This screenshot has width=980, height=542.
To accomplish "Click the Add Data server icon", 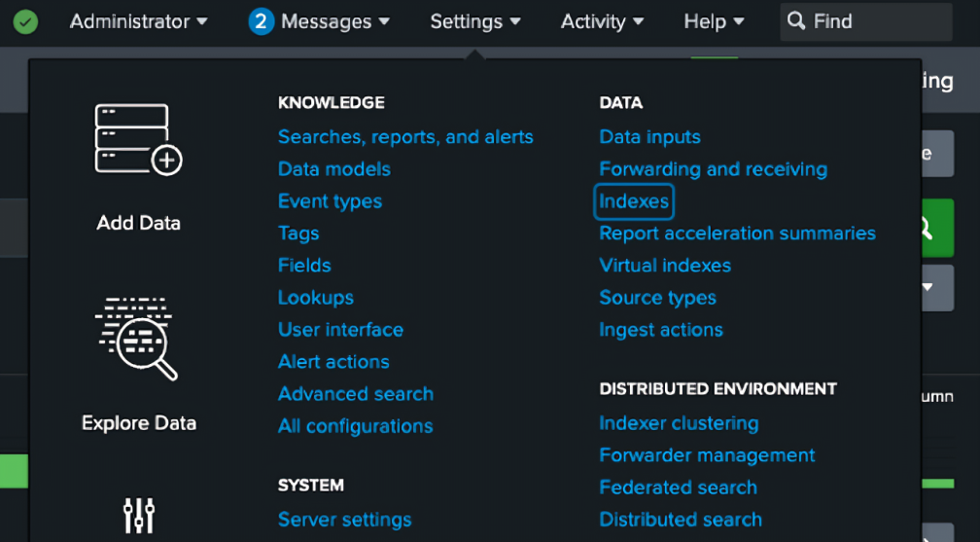I will pyautogui.click(x=138, y=139).
